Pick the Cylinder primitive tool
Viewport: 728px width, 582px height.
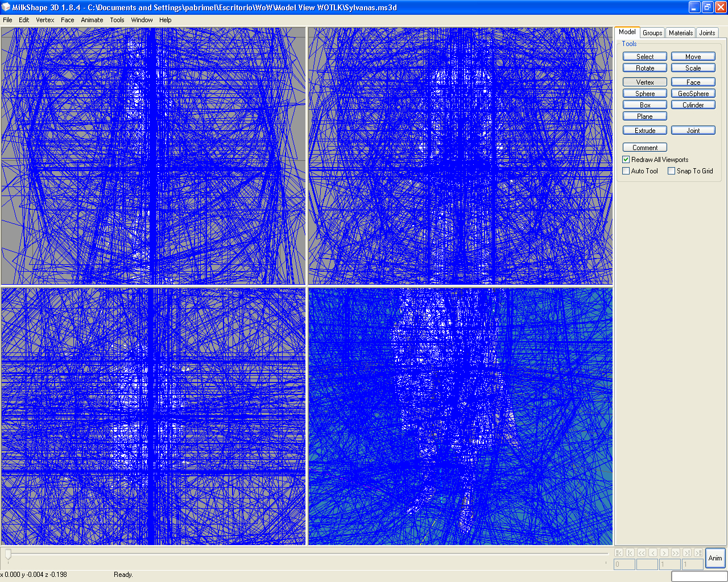[x=693, y=105]
